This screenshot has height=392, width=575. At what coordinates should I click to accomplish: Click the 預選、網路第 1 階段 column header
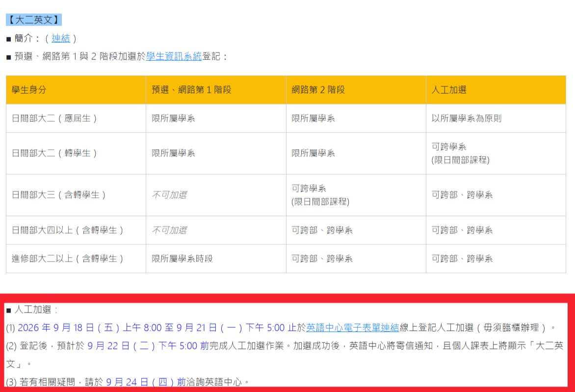tap(216, 90)
